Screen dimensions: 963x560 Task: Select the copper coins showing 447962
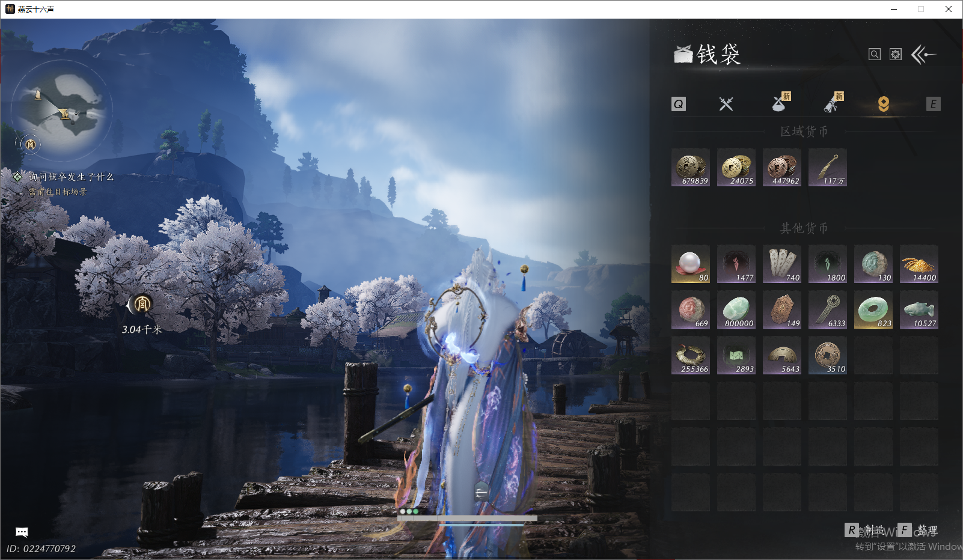pos(782,168)
